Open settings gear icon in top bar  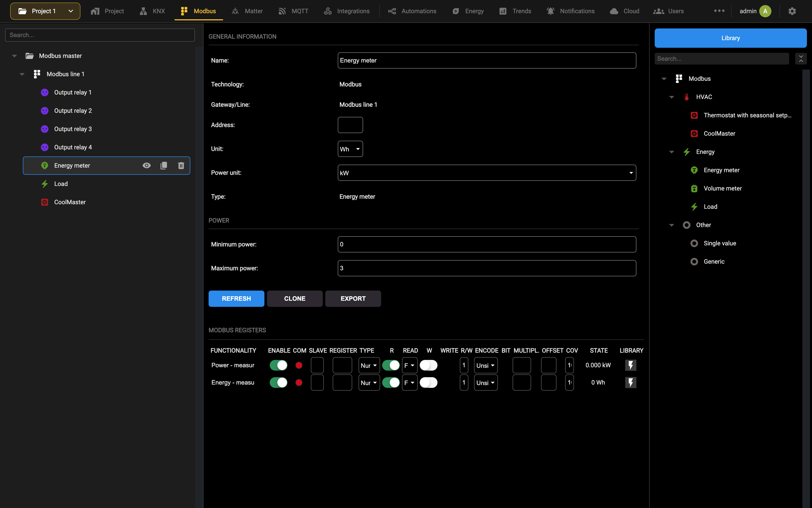coord(792,11)
